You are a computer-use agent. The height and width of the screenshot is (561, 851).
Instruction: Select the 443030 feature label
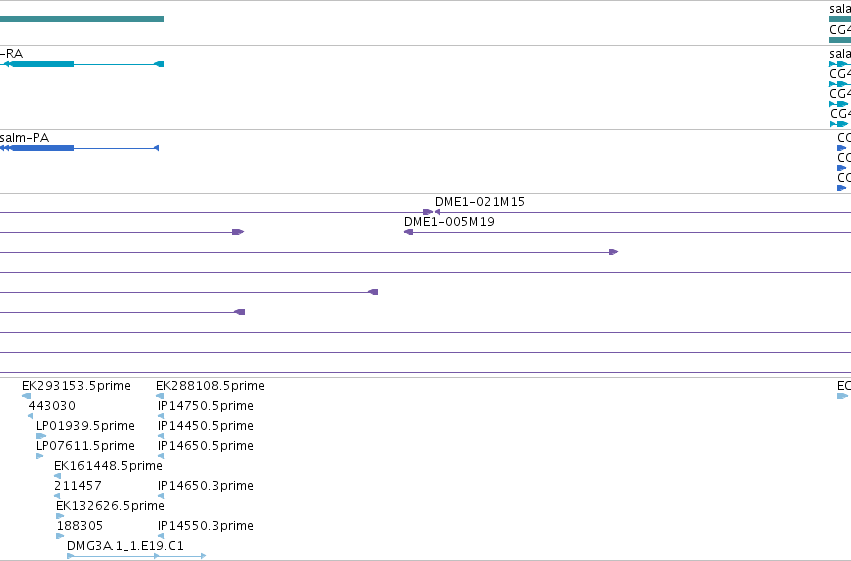pyautogui.click(x=52, y=406)
